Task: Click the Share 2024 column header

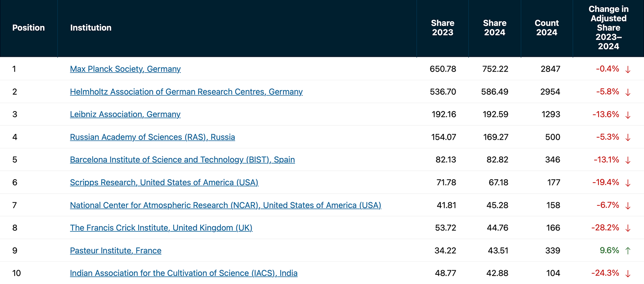Action: tap(494, 28)
